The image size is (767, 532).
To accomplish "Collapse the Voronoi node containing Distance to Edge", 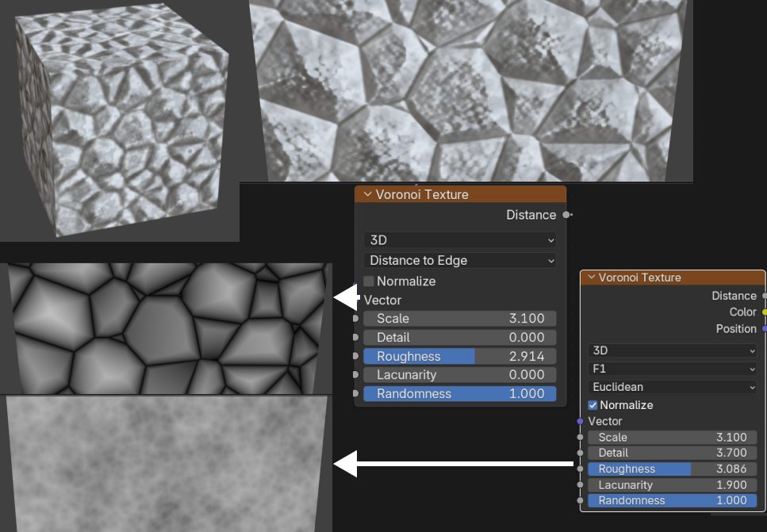I will [x=366, y=194].
